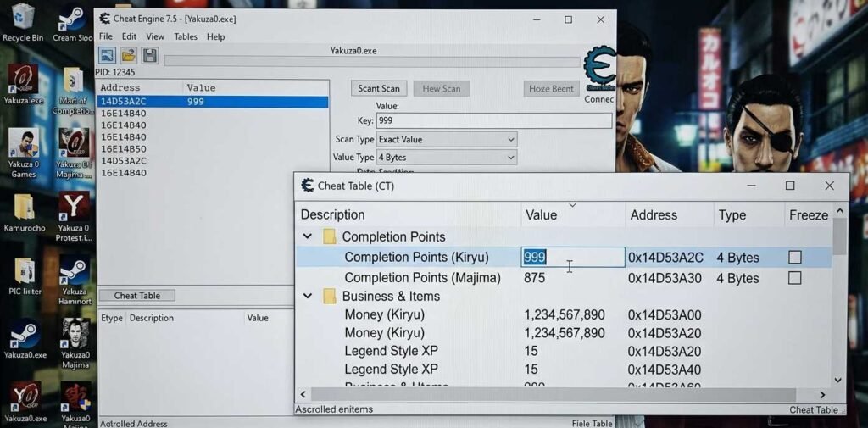This screenshot has width=868, height=428.
Task: Click the Cheat Engine logo icon
Action: (600, 69)
